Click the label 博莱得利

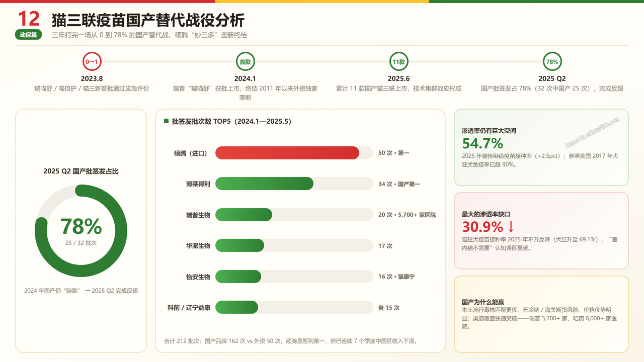click(198, 184)
